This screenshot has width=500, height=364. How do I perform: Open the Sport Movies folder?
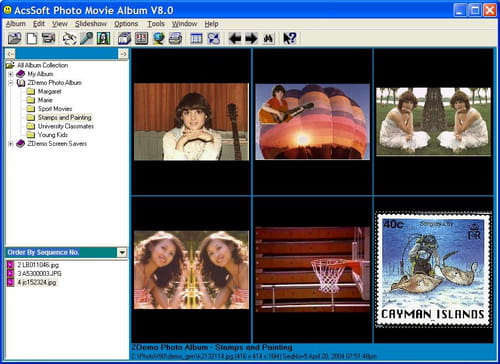point(55,109)
